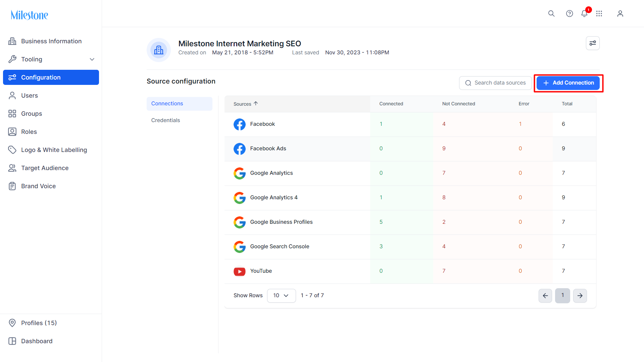Click the "1 - 7 of 7" row count
Viewport: 644px width, 362px height.
coord(312,296)
